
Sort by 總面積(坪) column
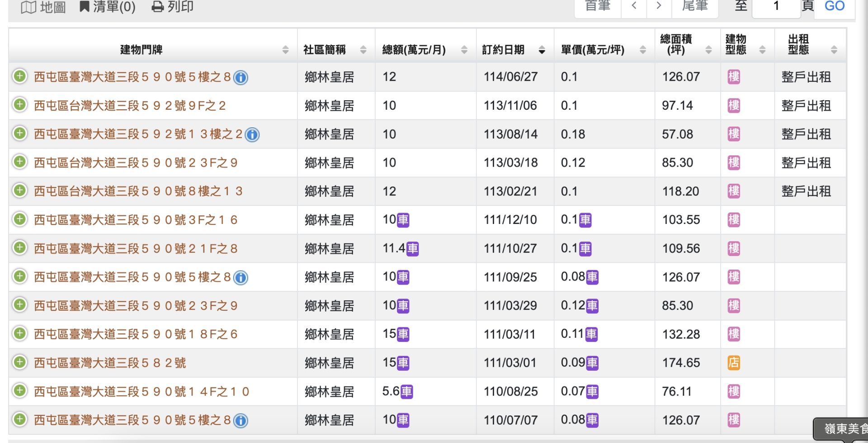point(708,50)
